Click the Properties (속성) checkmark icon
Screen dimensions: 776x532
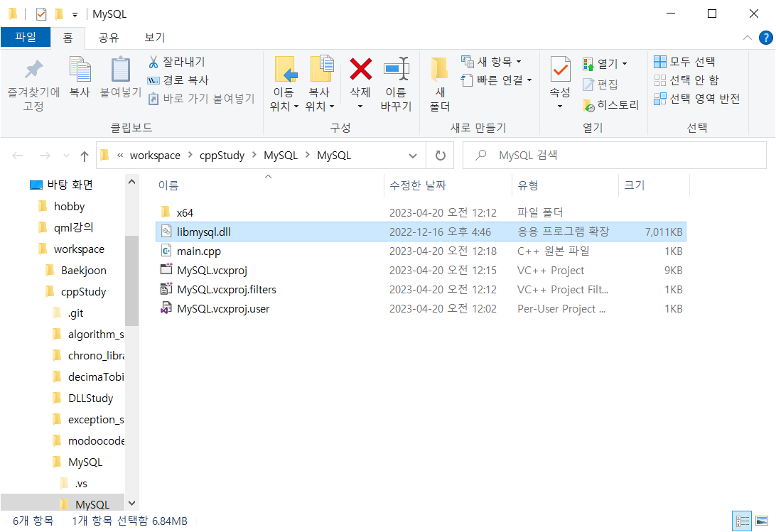point(560,70)
